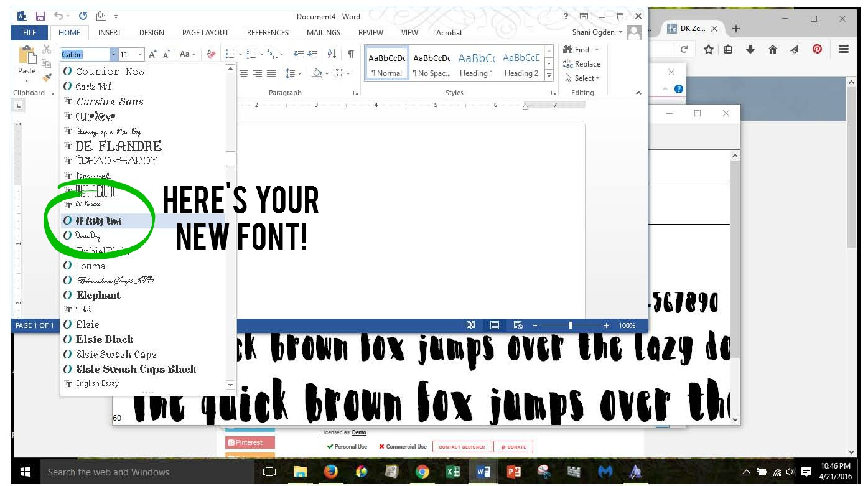Click the Undo arrow in Quick Access Toolbar

[x=58, y=17]
